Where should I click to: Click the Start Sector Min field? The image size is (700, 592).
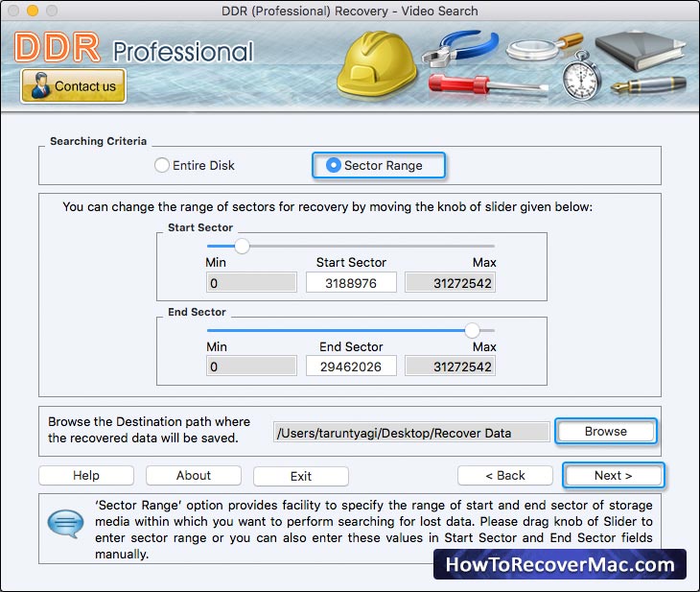click(251, 283)
